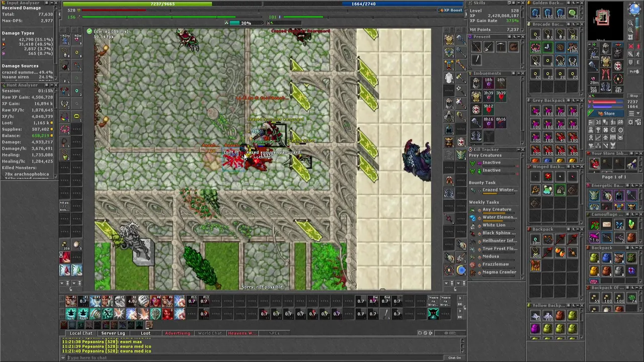The image size is (644, 362).
Task: Click the minimap compass globe
Action: (634, 9)
